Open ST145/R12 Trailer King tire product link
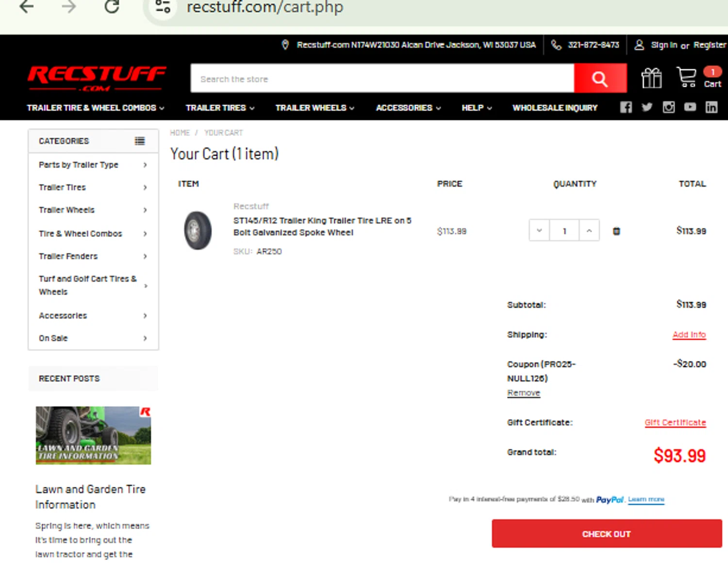Screen dimensions: 728x563 pyautogui.click(x=322, y=226)
